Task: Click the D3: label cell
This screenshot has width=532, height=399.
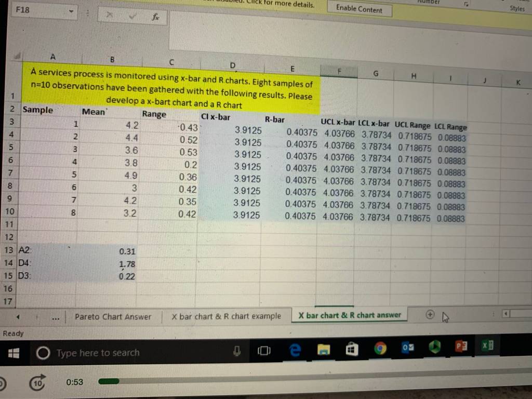Action: pyautogui.click(x=46, y=275)
